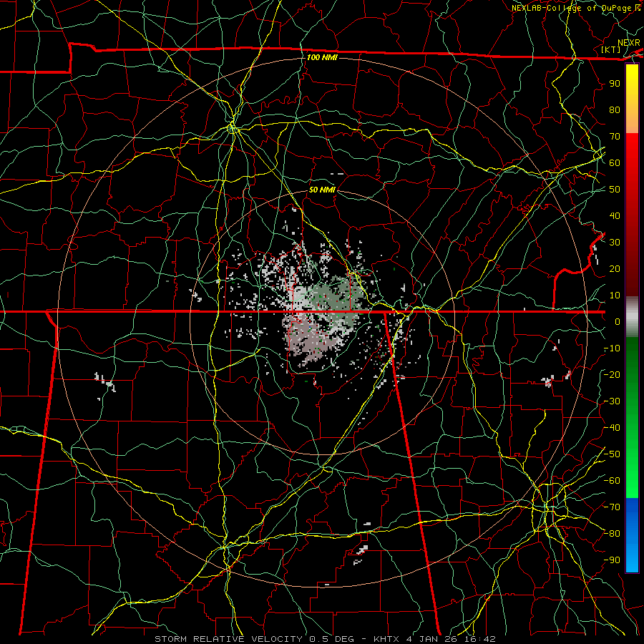
Task: Select the -30 value on velocity scale
Action: pyautogui.click(x=612, y=401)
